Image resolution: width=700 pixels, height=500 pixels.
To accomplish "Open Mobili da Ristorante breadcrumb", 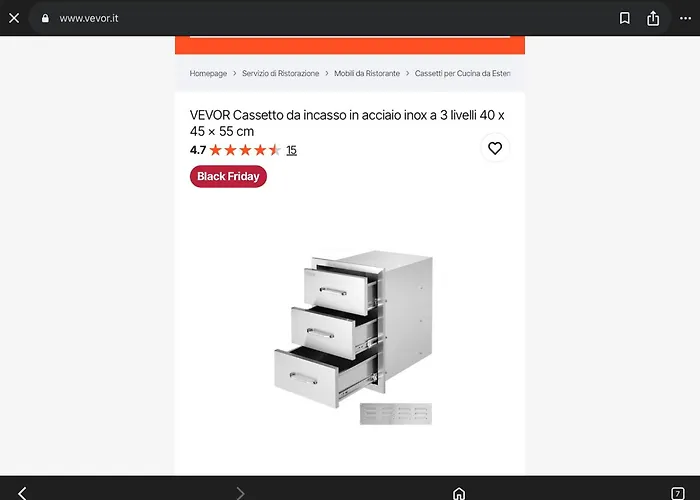I will pos(367,73).
